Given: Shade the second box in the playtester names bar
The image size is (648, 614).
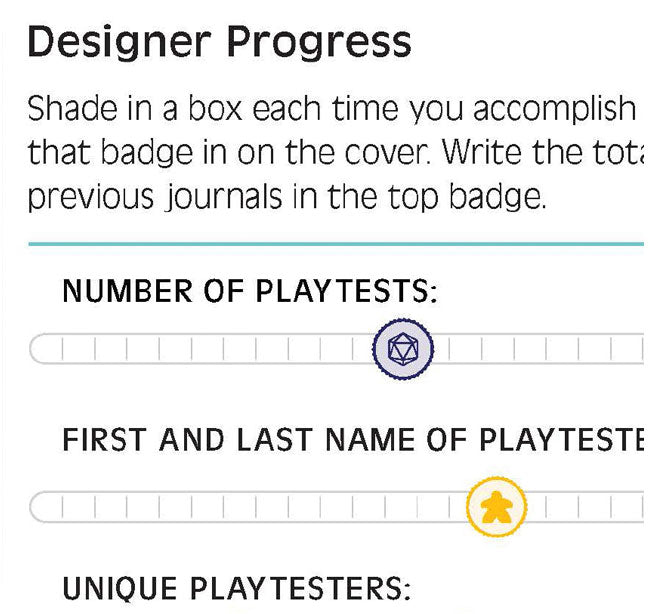Looking at the screenshot, I should [x=79, y=507].
